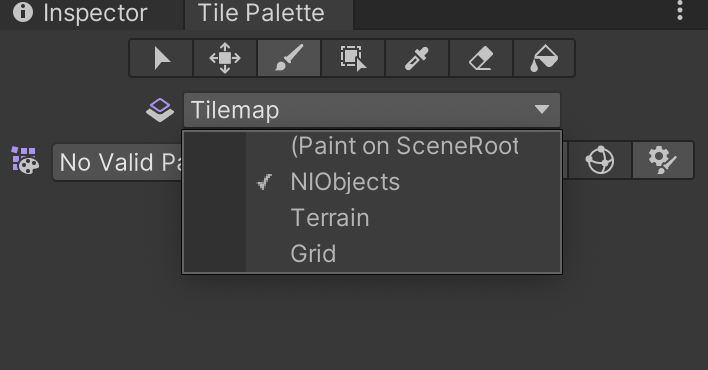Switch to the Eraser tool
This screenshot has width=708, height=370.
pyautogui.click(x=481, y=58)
